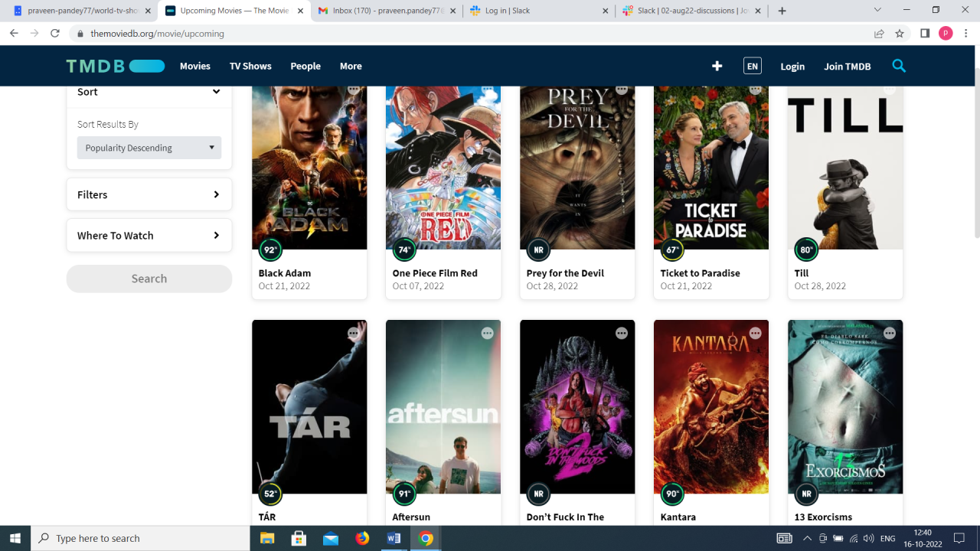The width and height of the screenshot is (980, 551).
Task: Switch to Slack 02-aug22-discussions tab
Action: tap(692, 11)
